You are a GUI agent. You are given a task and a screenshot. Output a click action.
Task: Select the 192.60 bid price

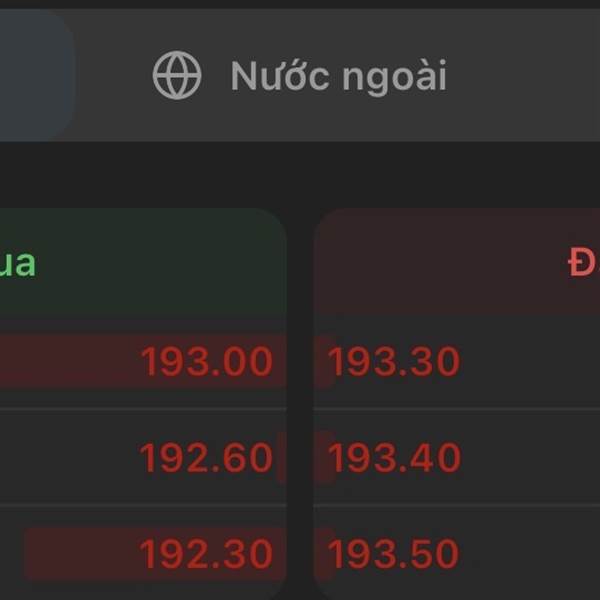point(206,458)
